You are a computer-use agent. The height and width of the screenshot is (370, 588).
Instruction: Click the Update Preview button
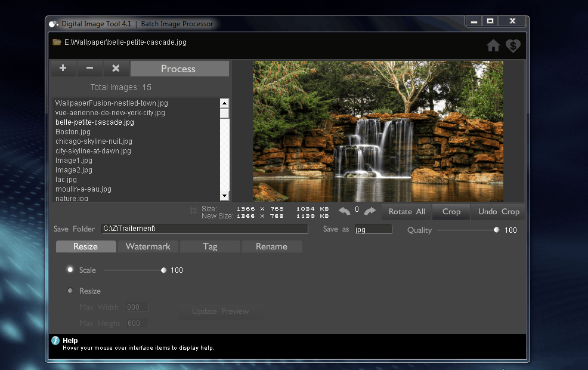tap(220, 312)
